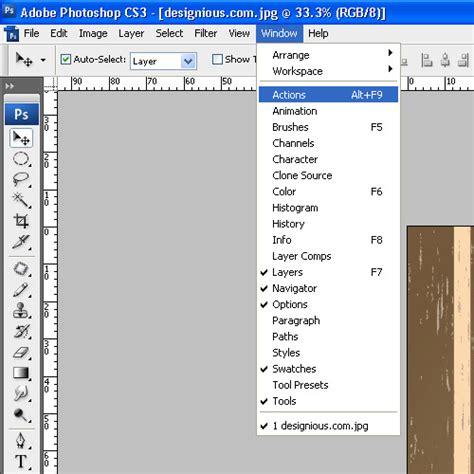
Task: Choose Paragraph from Window menu
Action: [328, 321]
